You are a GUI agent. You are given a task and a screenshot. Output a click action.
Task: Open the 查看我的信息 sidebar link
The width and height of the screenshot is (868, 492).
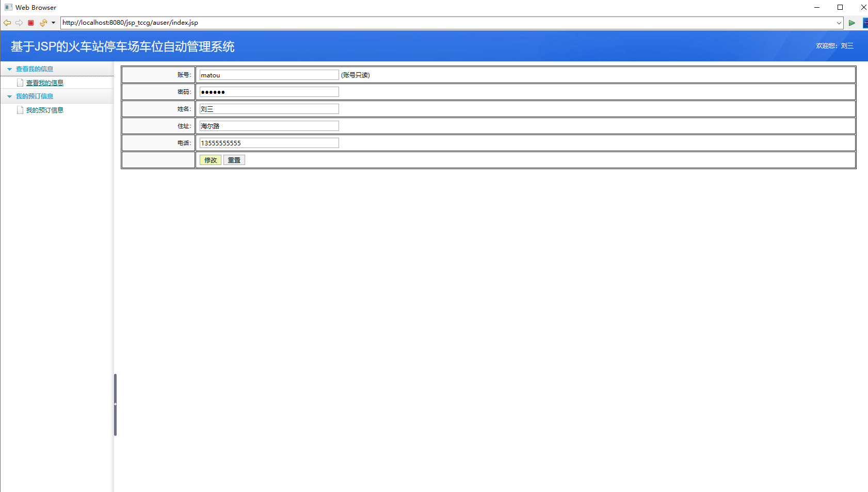45,83
